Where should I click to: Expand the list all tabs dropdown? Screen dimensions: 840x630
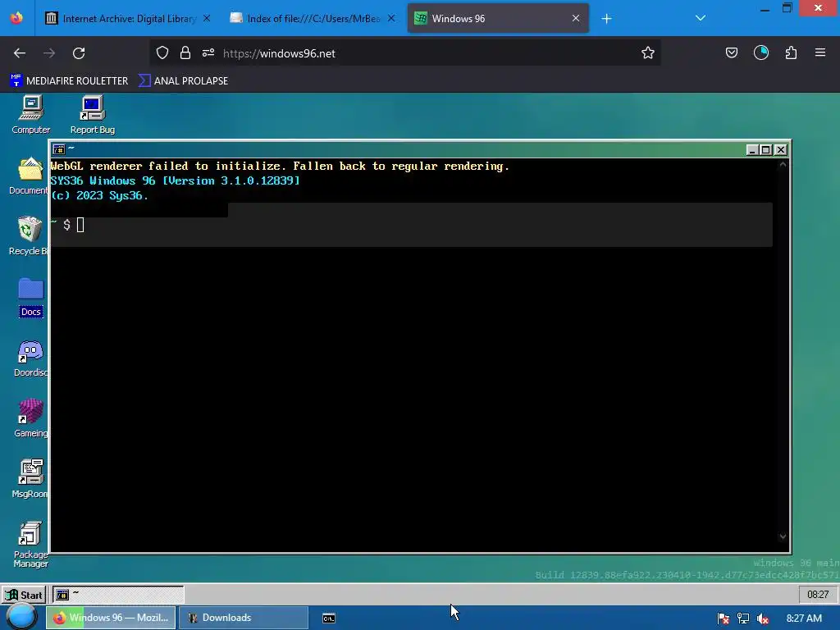(701, 18)
